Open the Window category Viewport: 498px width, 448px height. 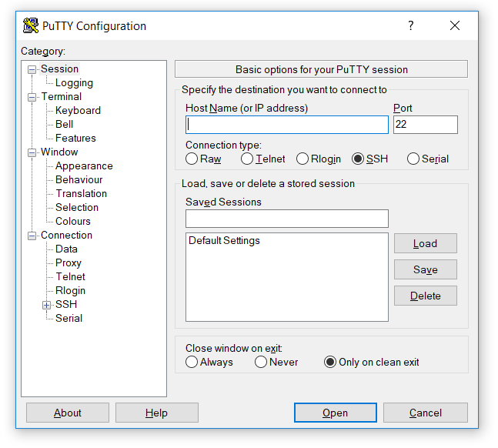pyautogui.click(x=59, y=152)
